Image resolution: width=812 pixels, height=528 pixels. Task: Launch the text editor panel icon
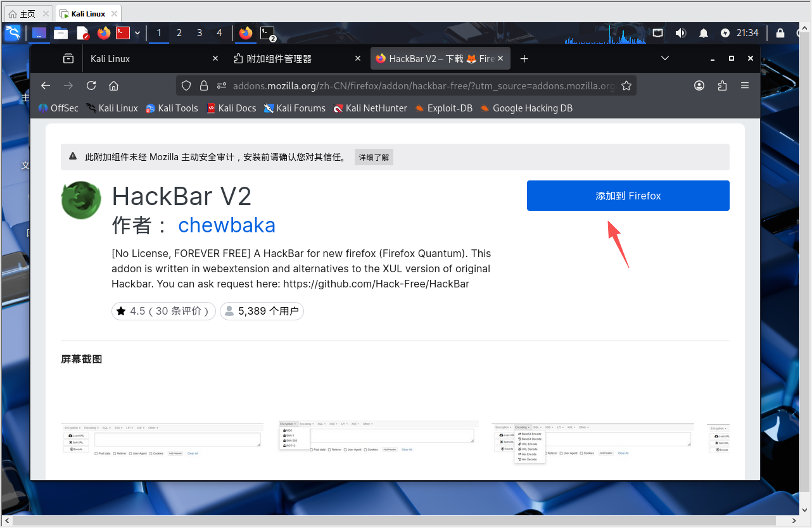[x=82, y=33]
